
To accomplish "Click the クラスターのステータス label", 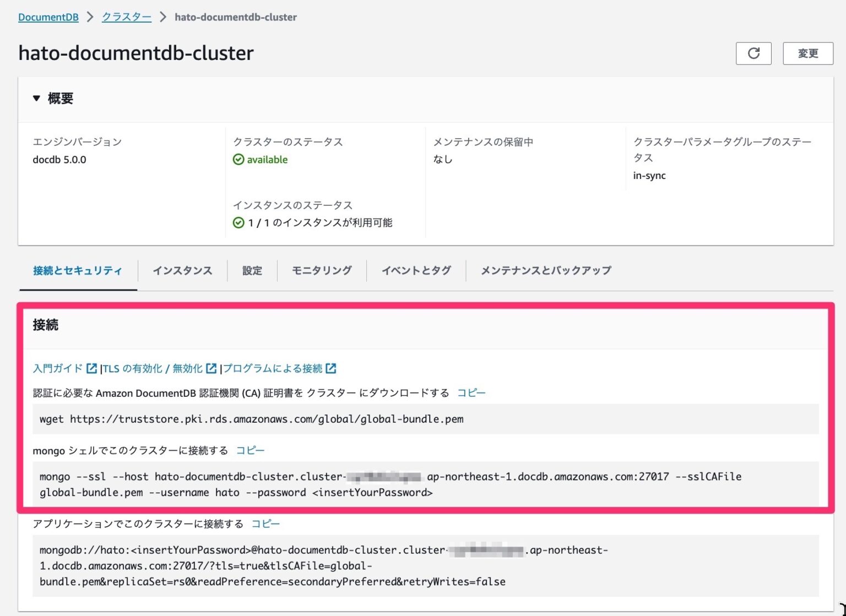I will [x=288, y=142].
